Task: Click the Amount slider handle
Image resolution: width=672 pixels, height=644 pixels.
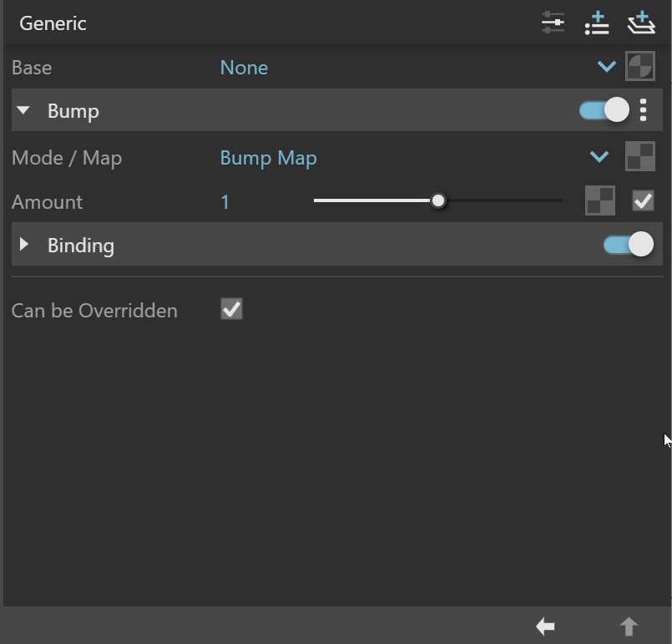Action: 438,200
